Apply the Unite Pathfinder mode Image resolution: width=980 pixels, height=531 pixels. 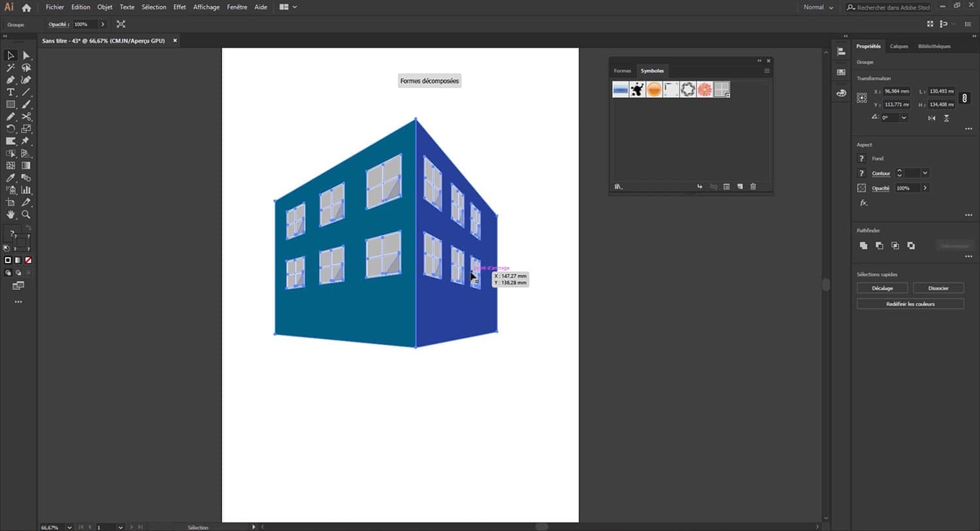[x=863, y=245]
